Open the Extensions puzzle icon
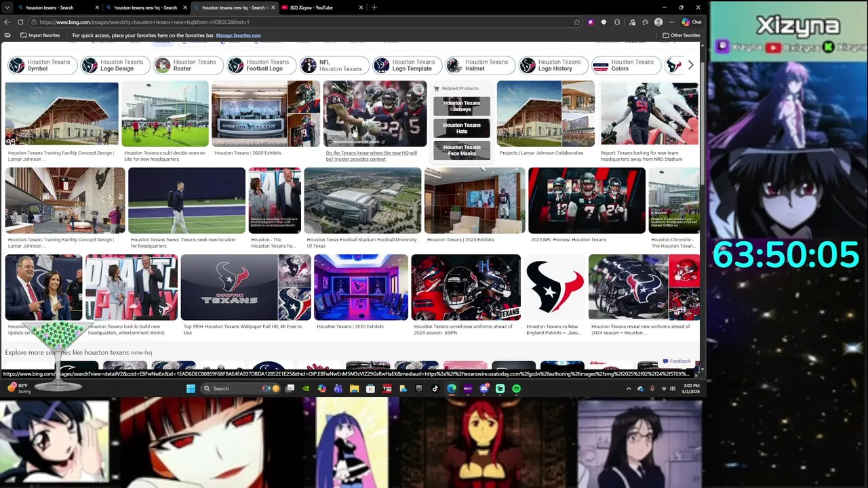The width and height of the screenshot is (868, 488). (x=616, y=22)
